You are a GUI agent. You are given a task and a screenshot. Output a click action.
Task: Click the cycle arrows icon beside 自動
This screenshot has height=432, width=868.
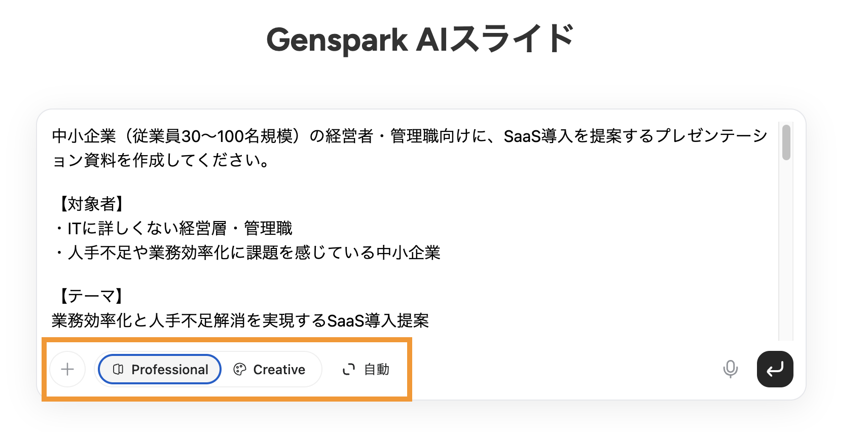pos(348,369)
